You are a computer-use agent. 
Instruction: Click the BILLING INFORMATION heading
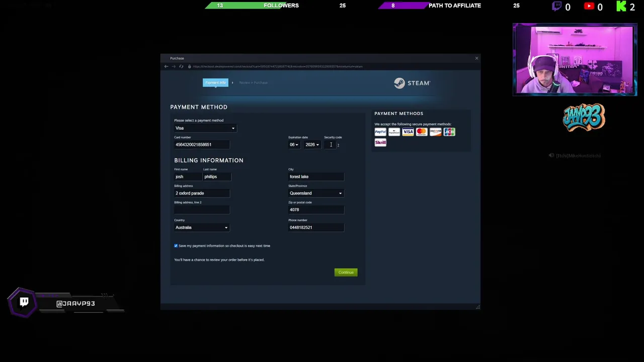(x=209, y=160)
